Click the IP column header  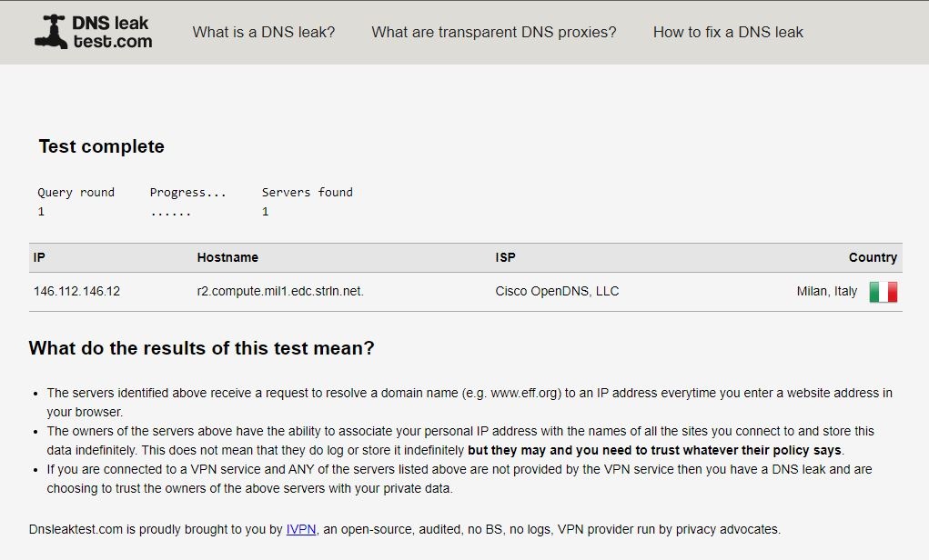[x=39, y=257]
